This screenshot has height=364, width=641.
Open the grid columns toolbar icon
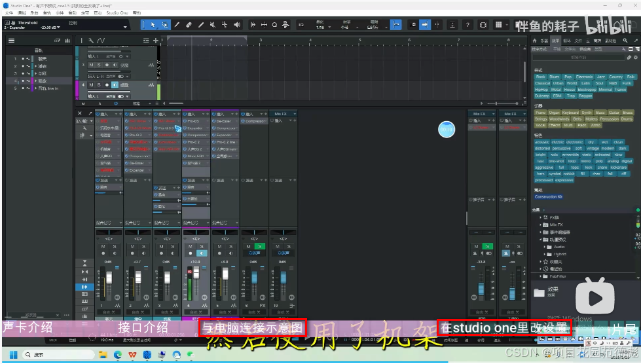498,25
